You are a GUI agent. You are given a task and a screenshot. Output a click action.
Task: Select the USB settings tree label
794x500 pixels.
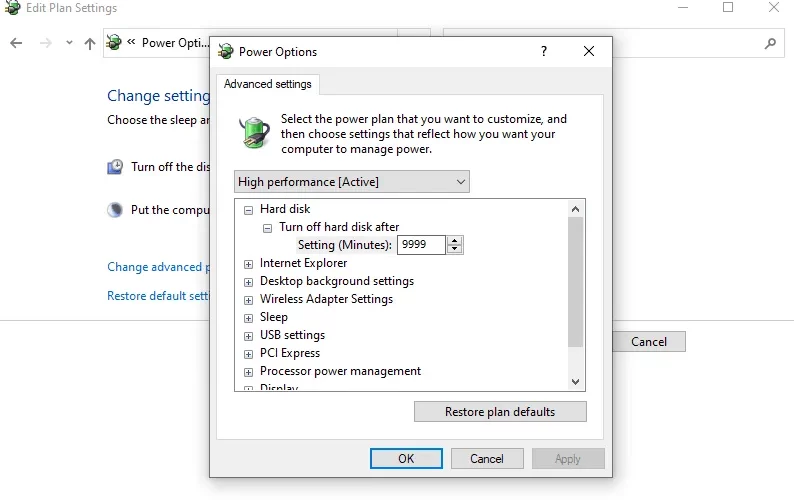click(x=292, y=335)
